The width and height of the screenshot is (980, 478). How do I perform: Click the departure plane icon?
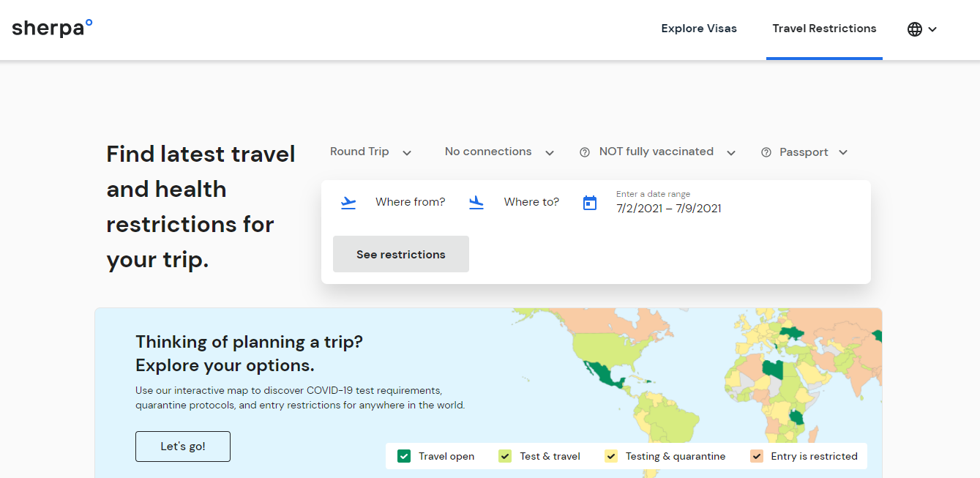pyautogui.click(x=348, y=203)
